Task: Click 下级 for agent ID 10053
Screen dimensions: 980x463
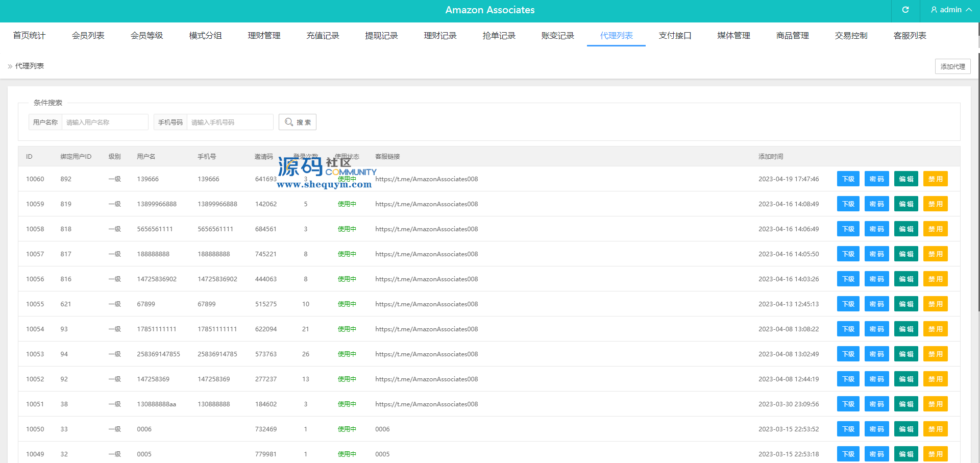Action: tap(848, 354)
